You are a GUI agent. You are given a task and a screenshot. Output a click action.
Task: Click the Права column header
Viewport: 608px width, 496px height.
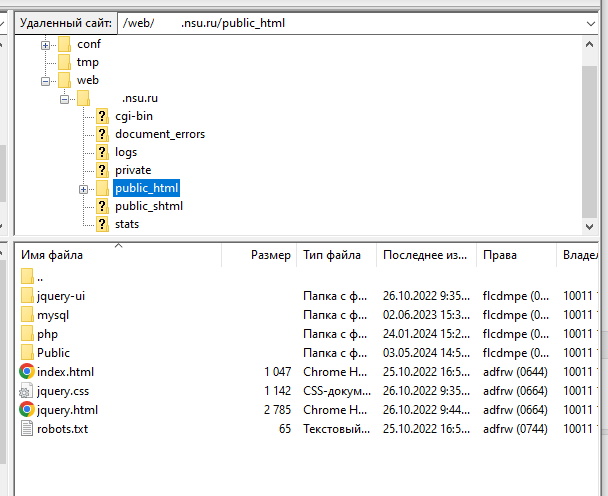coord(500,255)
